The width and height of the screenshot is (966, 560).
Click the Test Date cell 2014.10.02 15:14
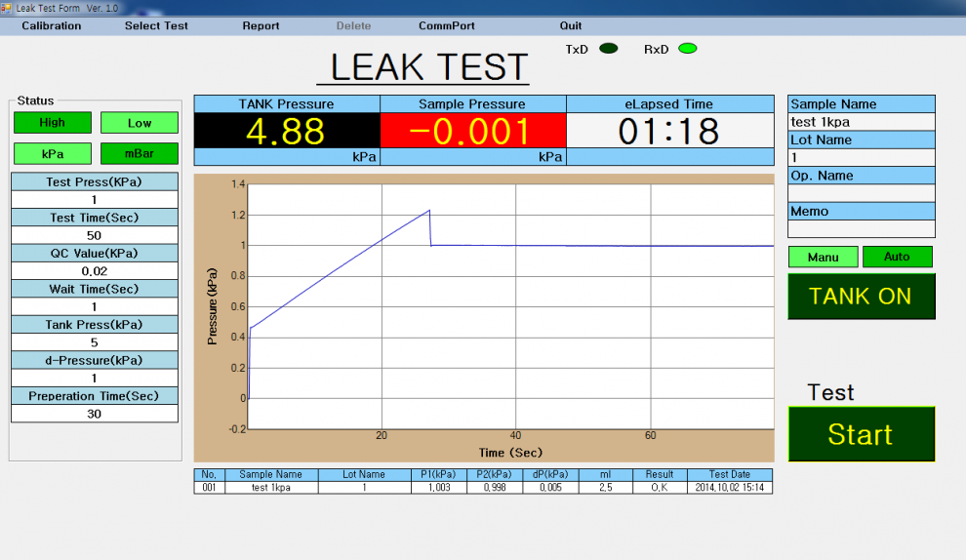point(730,487)
